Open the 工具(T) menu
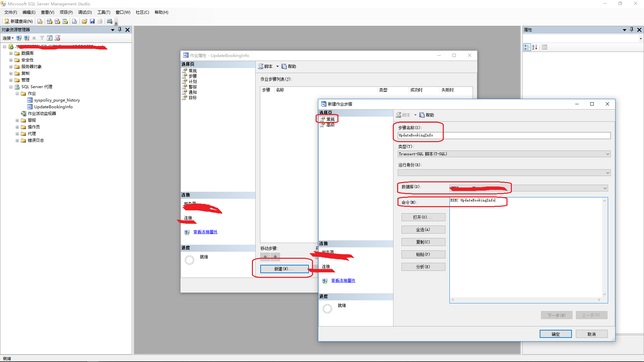 click(104, 12)
